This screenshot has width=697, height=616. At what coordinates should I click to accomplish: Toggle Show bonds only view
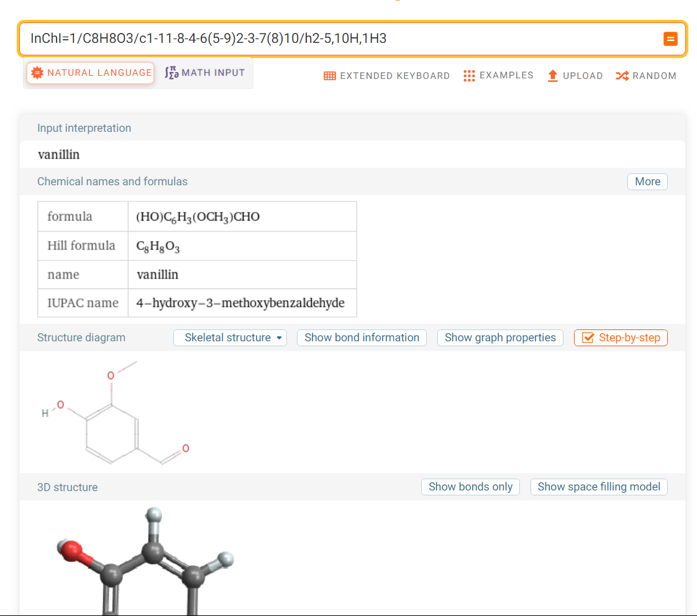click(x=470, y=487)
